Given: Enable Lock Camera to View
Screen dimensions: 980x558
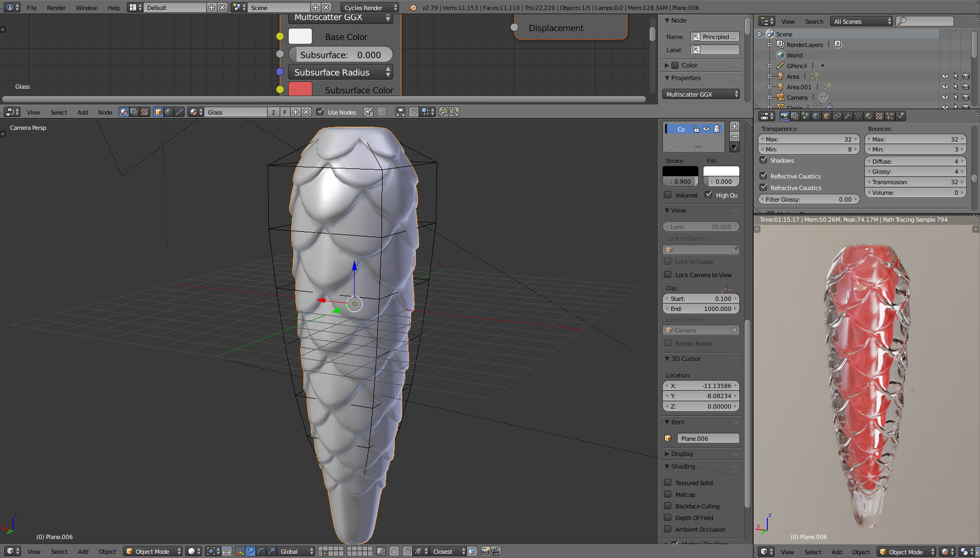Looking at the screenshot, I should (668, 275).
